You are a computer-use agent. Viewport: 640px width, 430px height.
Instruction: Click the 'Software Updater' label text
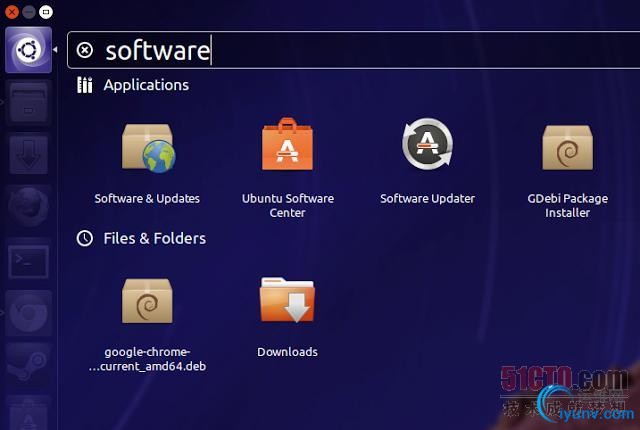click(x=427, y=199)
